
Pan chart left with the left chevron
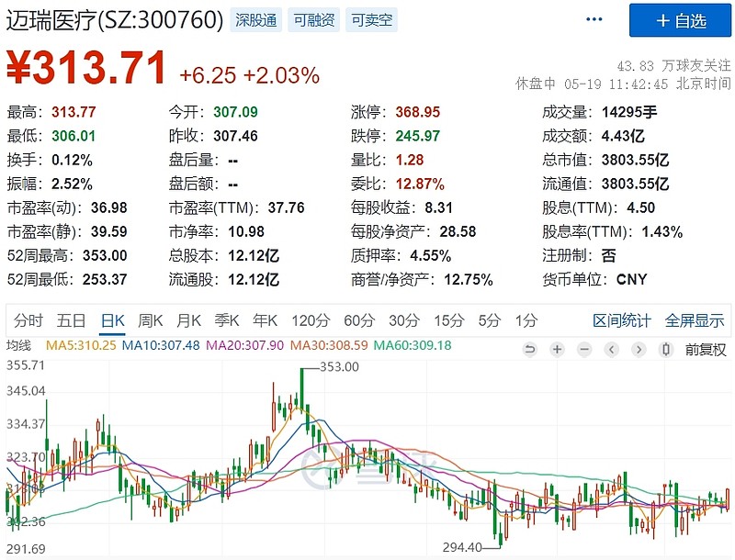611,349
